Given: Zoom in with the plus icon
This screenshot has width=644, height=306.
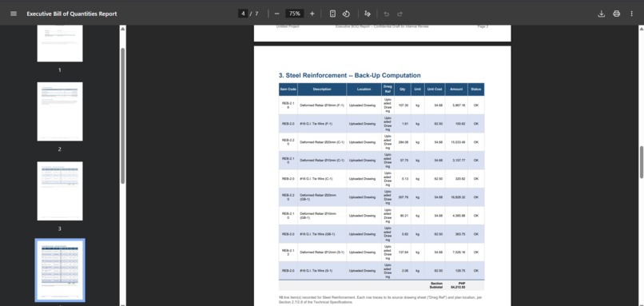Looking at the screenshot, I should pyautogui.click(x=312, y=14).
